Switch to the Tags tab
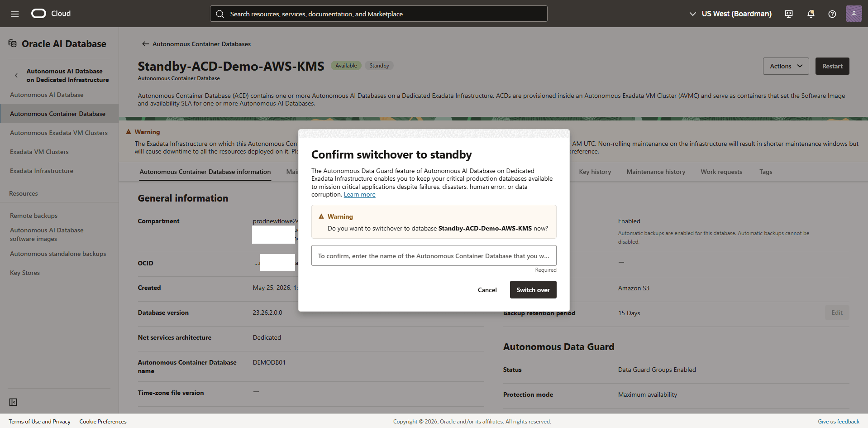This screenshot has width=868, height=428. click(766, 172)
